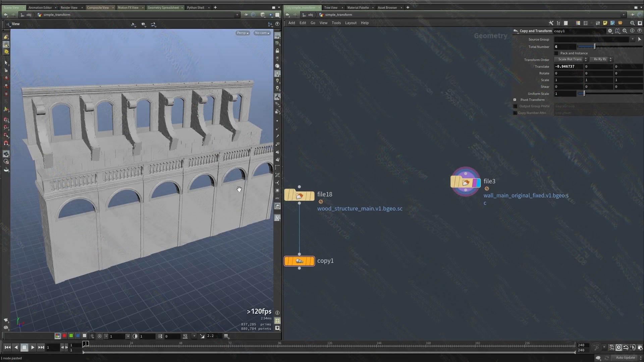Enable Pack and Instance checkbox
The image size is (644, 362).
(x=556, y=53)
